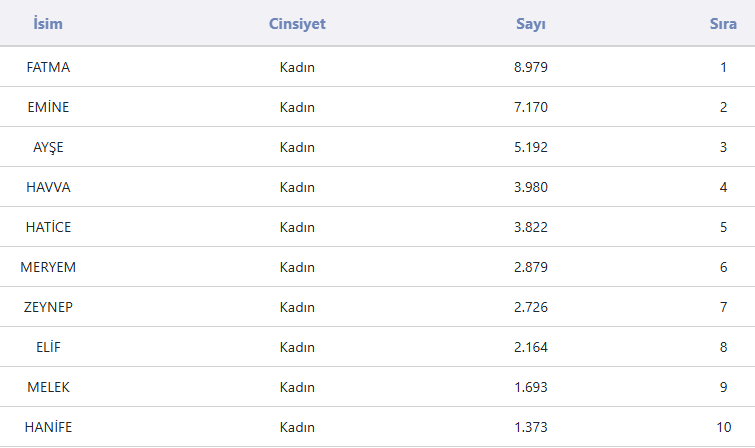Click the HANİFE name cell
Image resolution: width=755 pixels, height=448 pixels.
click(48, 427)
